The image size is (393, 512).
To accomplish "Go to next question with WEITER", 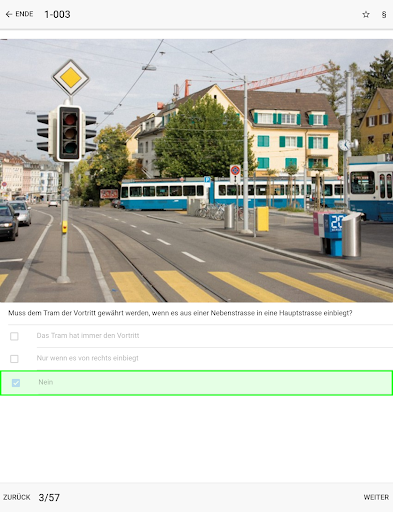I will tap(376, 497).
